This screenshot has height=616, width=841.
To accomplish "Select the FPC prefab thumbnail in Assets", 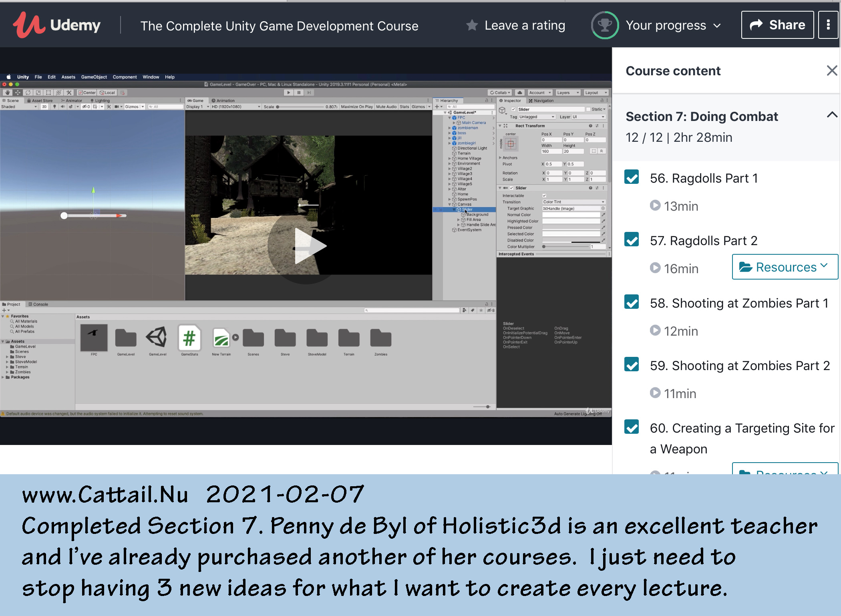I will [x=94, y=338].
